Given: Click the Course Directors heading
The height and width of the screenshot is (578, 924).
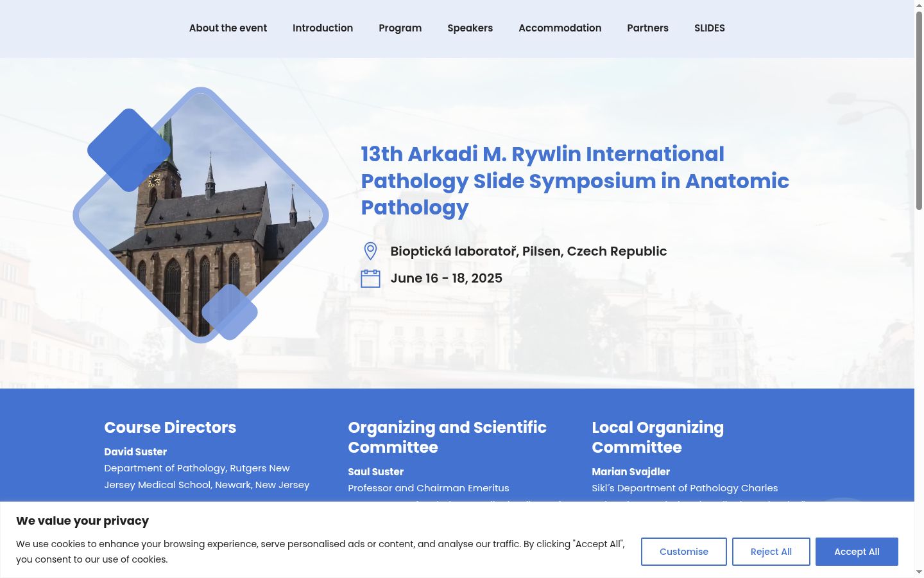Looking at the screenshot, I should tap(170, 428).
